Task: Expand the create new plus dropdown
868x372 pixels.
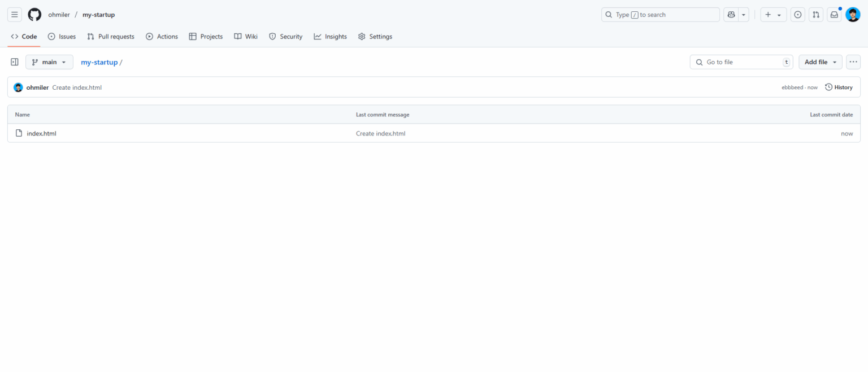Action: [x=773, y=14]
